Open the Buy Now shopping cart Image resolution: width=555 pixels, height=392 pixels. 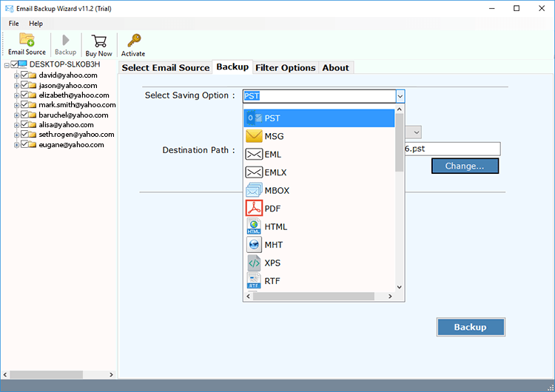pos(98,41)
